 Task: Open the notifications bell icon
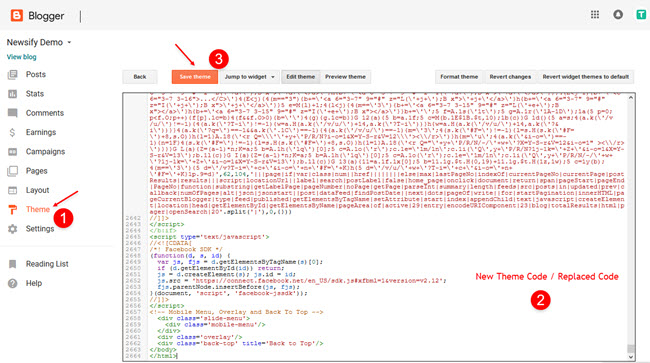pyautogui.click(x=618, y=15)
